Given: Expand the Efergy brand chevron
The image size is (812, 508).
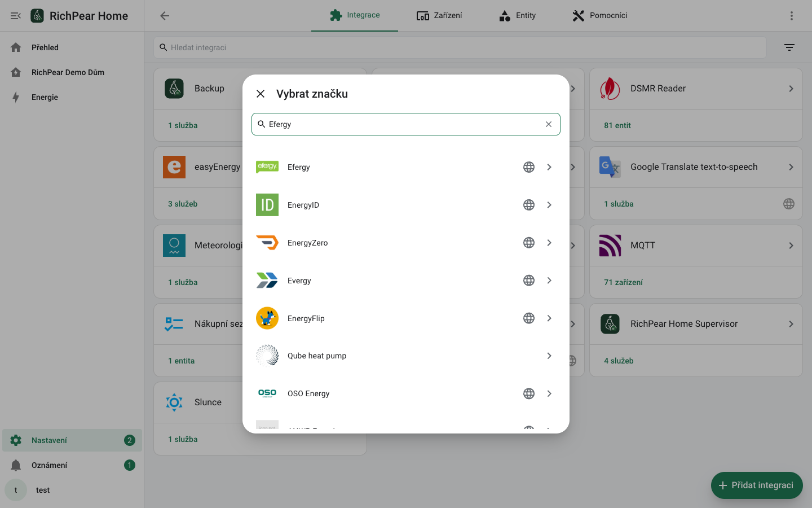Looking at the screenshot, I should [549, 167].
